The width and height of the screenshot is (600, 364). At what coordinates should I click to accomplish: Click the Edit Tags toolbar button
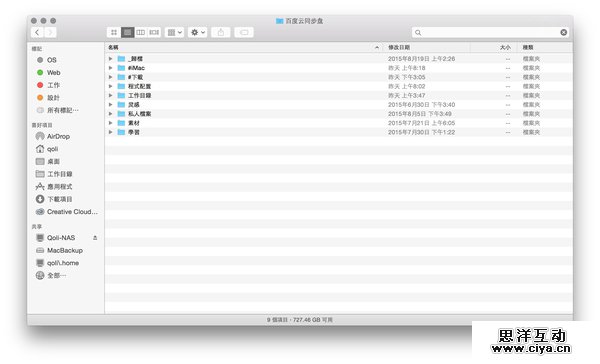(244, 33)
